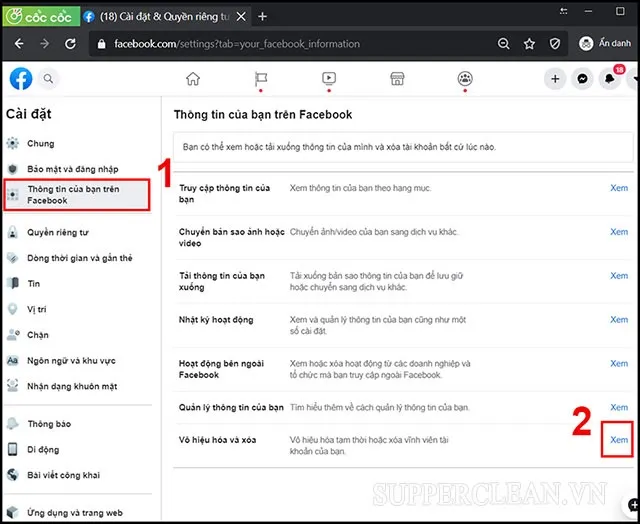Click the Quản lý thông tin của bạn label
640x524 pixels.
[x=231, y=407]
